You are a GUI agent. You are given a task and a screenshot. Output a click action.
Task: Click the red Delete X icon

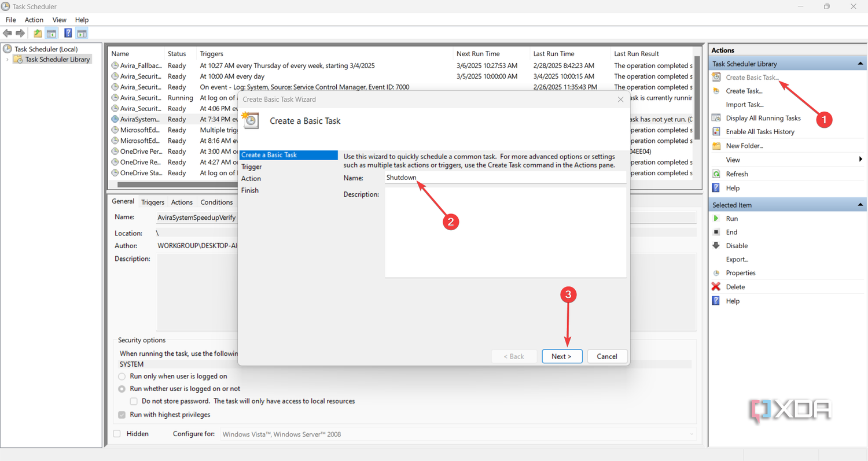(x=716, y=287)
